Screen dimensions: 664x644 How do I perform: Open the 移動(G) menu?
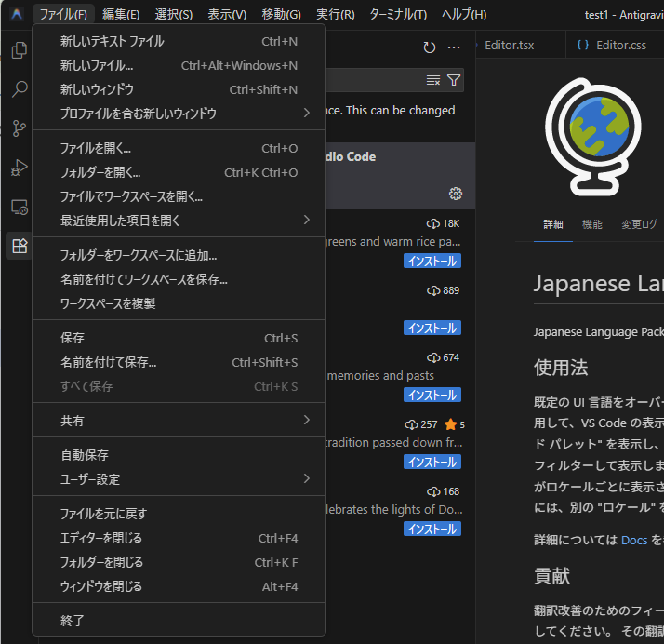281,14
